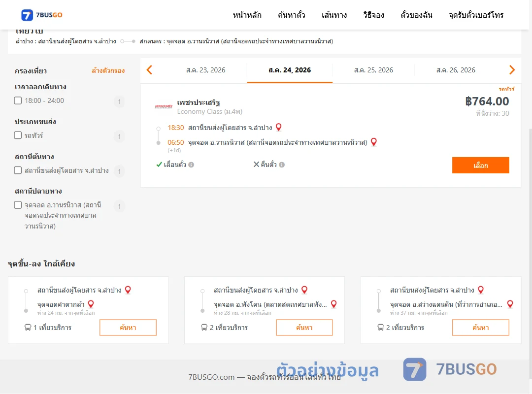
Task: Click bus icon beside 1 เที่ยวบริการ
Action: click(x=28, y=328)
